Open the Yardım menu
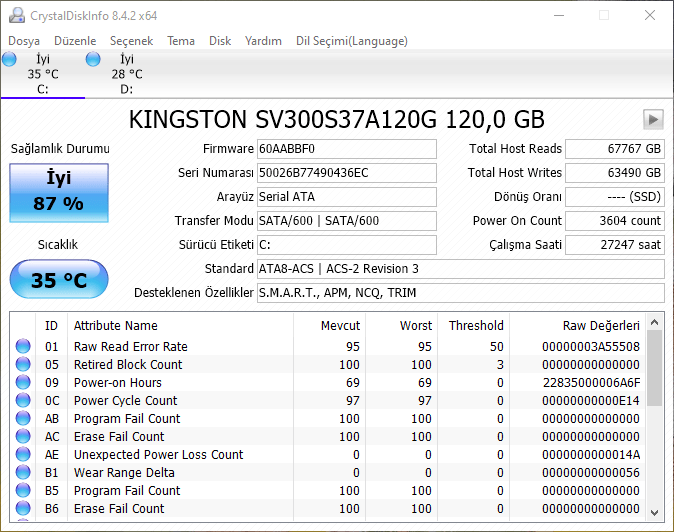 (263, 41)
